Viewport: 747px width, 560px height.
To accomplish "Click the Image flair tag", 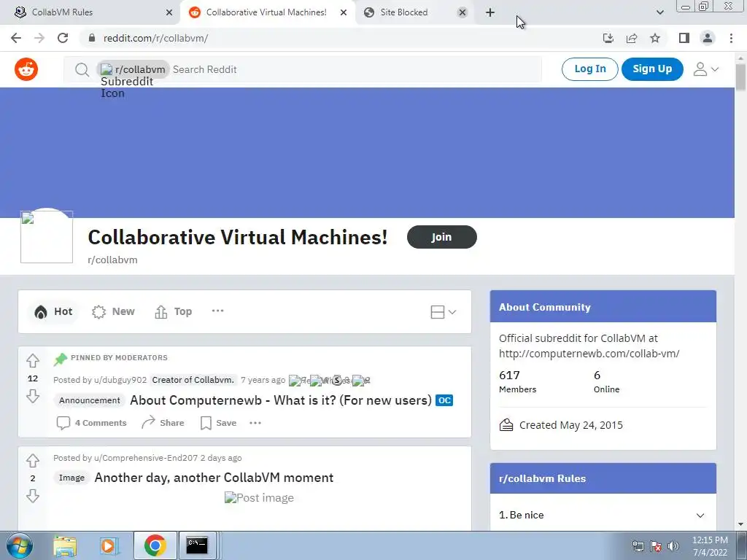I will [x=71, y=478].
